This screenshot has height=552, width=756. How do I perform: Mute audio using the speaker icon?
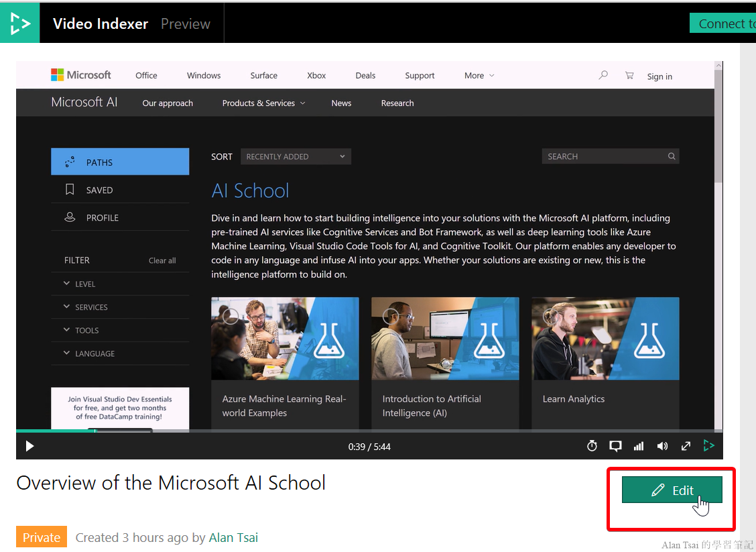click(x=662, y=446)
